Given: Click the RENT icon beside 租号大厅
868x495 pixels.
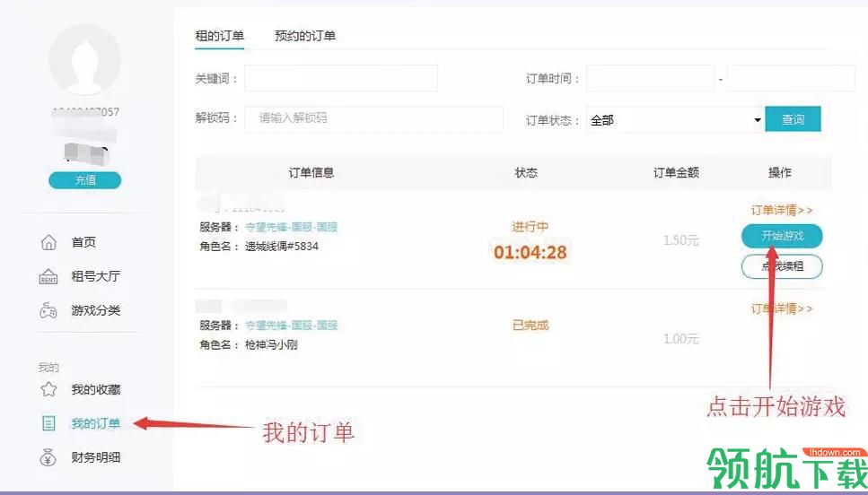Looking at the screenshot, I should pyautogui.click(x=48, y=276).
